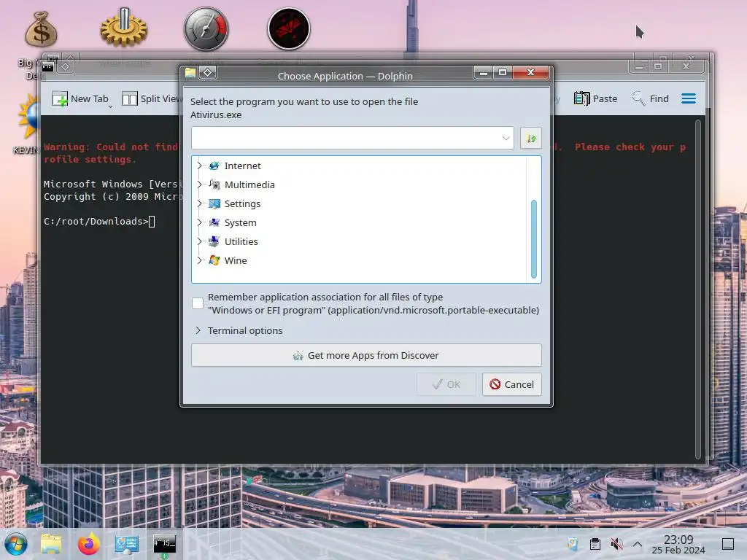Open the start menu orb in taskbar
The width and height of the screenshot is (747, 560).
16,544
